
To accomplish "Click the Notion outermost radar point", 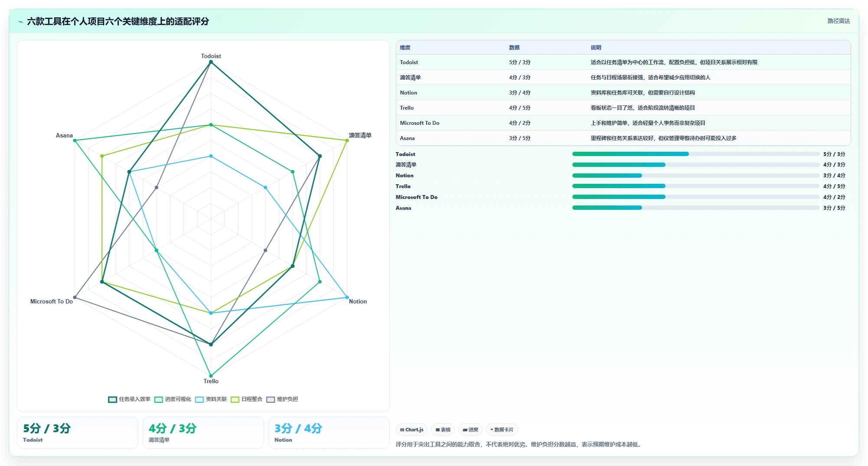I will click(347, 297).
